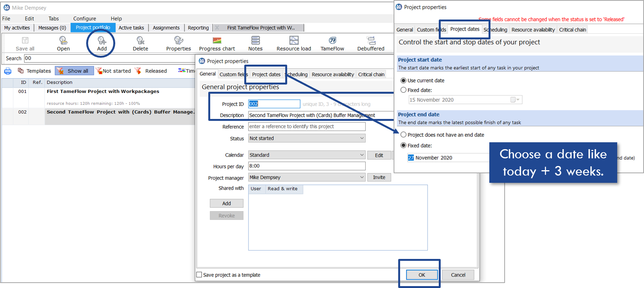This screenshot has width=644, height=288.
Task: Show the Progress chart
Action: [217, 44]
